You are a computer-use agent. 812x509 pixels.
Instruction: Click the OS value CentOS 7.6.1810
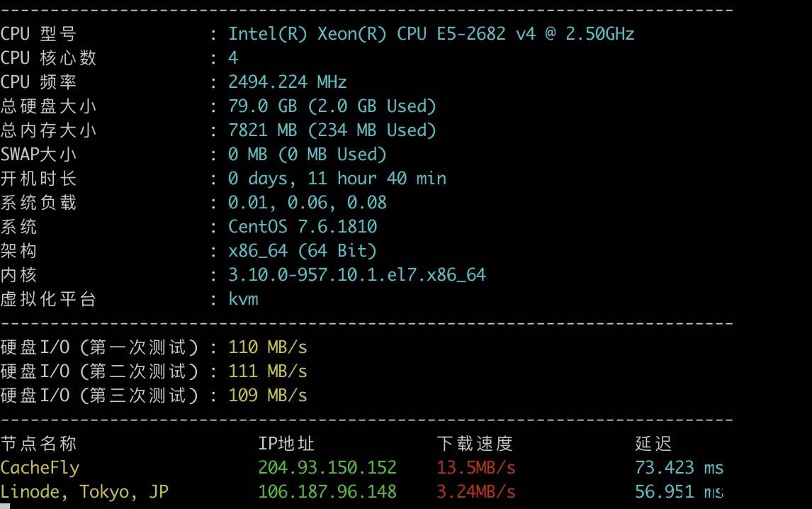point(303,227)
